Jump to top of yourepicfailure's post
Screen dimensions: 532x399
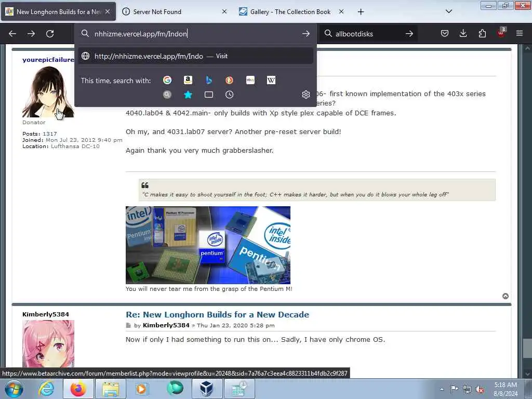505,296
